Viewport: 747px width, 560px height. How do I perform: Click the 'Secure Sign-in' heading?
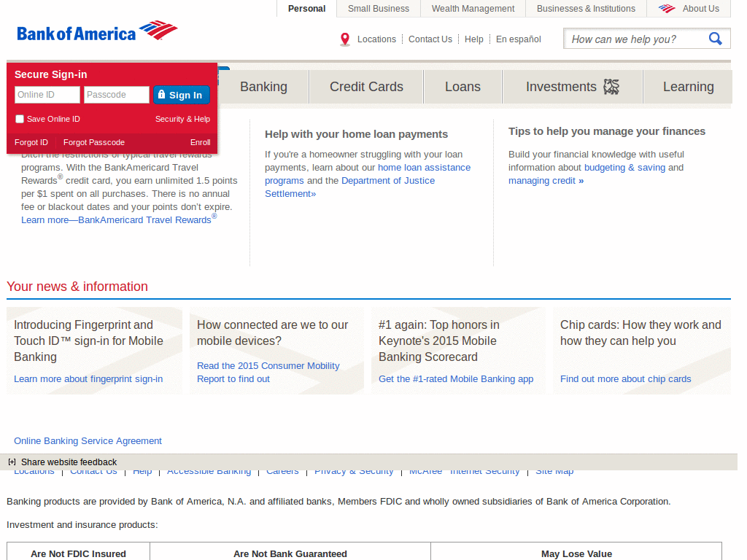50,75
